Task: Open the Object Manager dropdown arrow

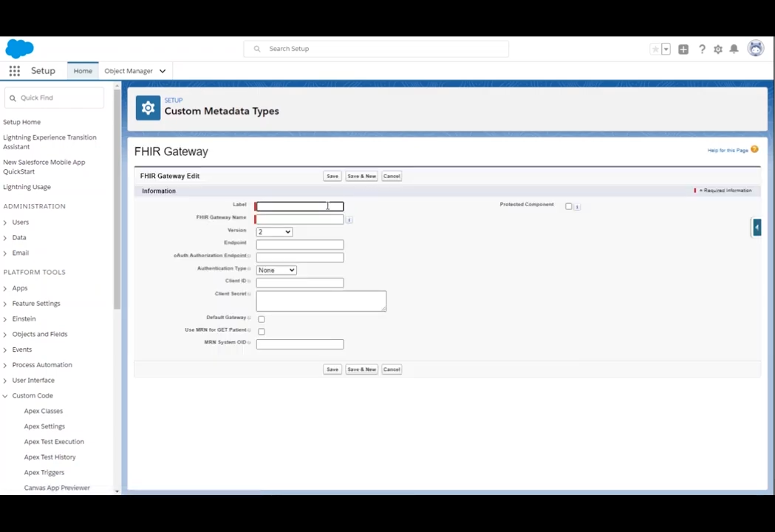Action: tap(161, 70)
